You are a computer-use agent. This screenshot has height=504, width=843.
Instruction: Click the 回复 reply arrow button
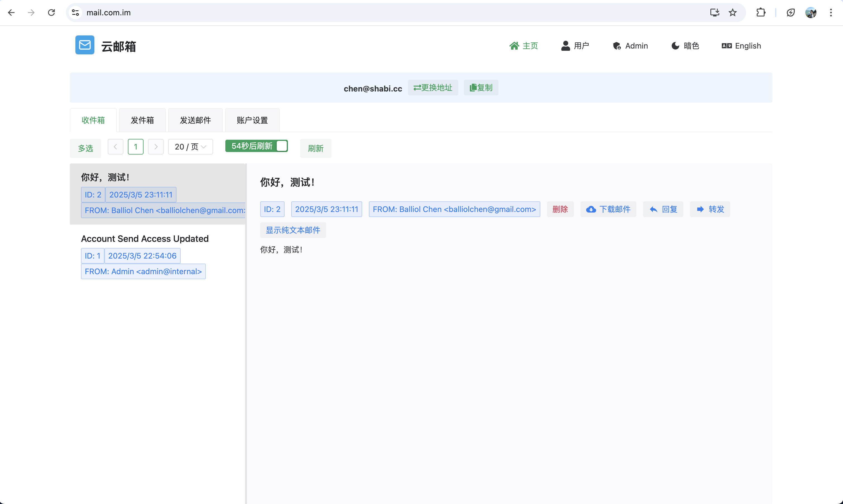coord(663,209)
